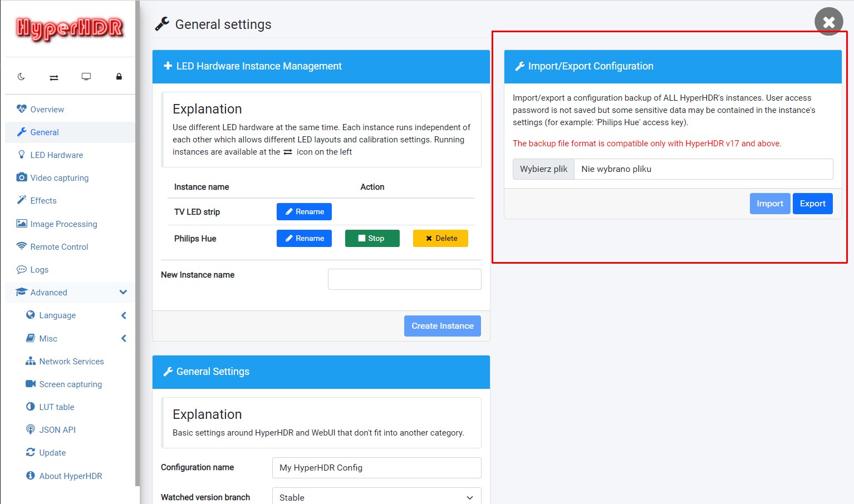Click the monitor live preview icon
This screenshot has width=854, height=504.
pyautogui.click(x=86, y=77)
